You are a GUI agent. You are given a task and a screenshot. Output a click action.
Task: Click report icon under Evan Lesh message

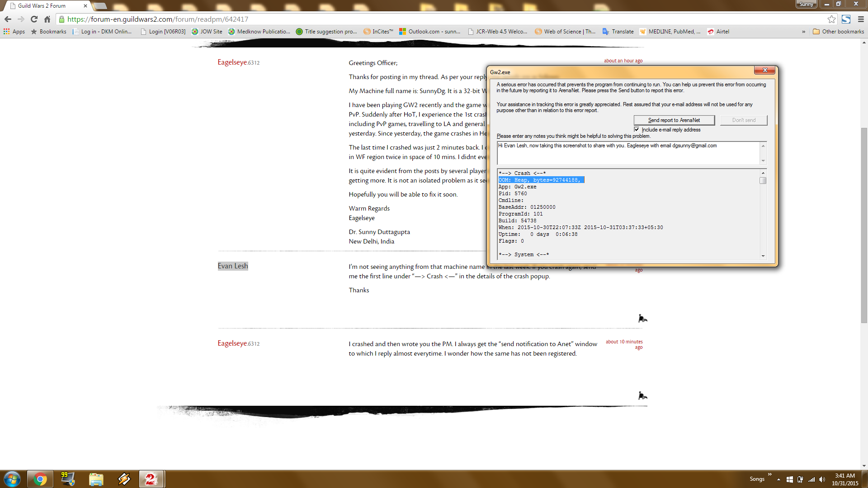[x=642, y=319]
